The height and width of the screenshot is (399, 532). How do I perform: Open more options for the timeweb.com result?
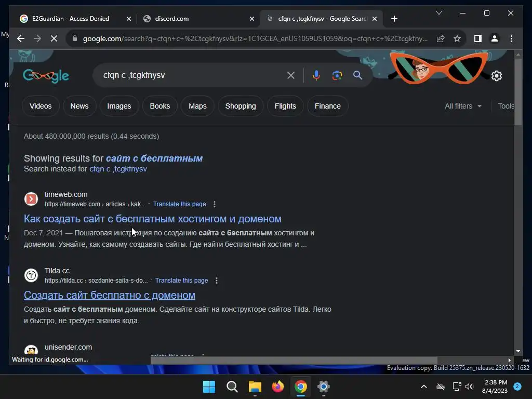pos(215,204)
